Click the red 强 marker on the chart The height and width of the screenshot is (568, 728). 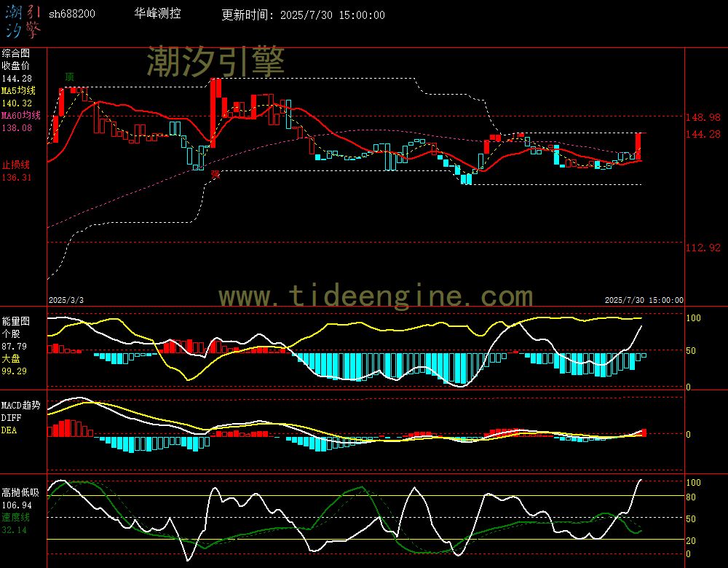point(215,174)
